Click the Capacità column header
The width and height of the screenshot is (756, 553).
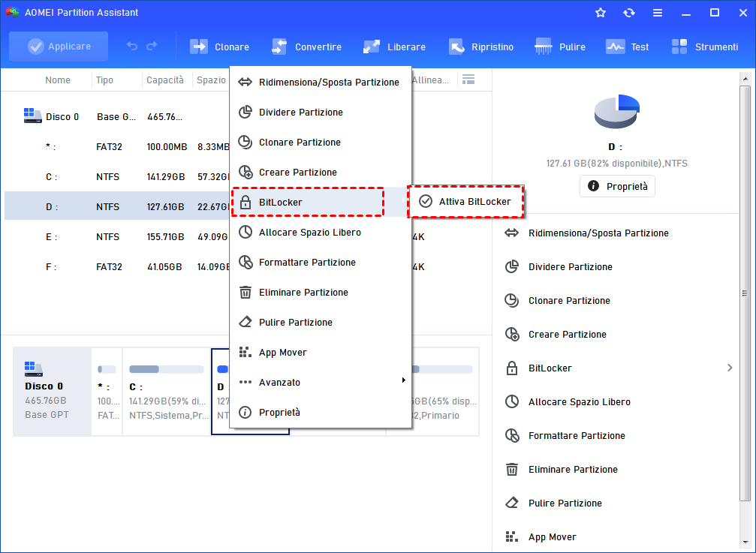(165, 80)
